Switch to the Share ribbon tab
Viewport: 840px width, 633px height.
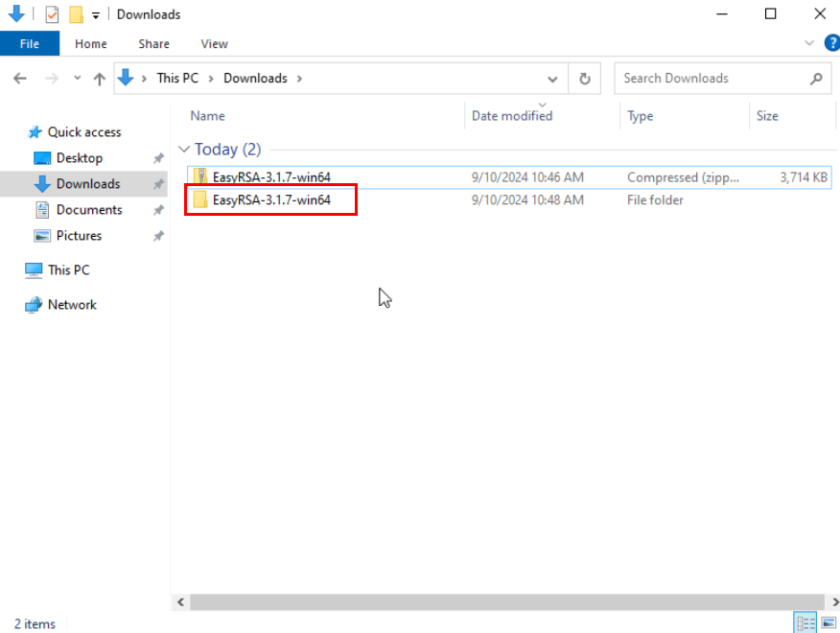click(153, 43)
